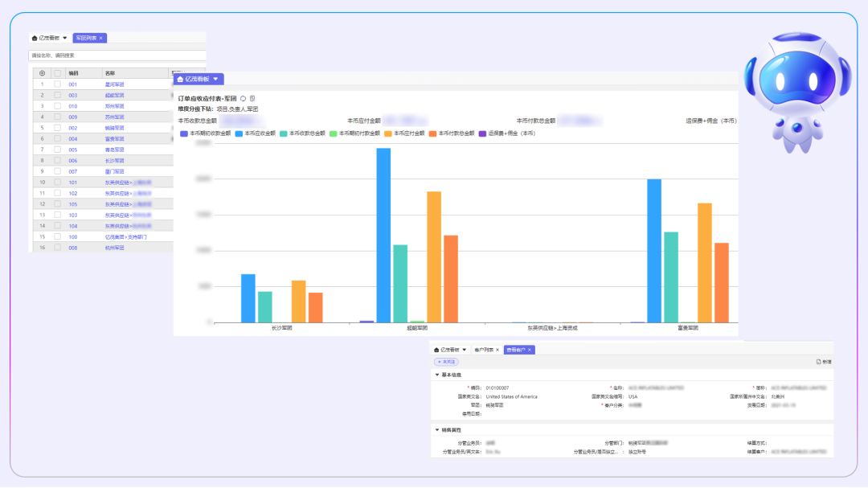
Task: Open the 长沙军团 link in the list
Action: click(114, 161)
